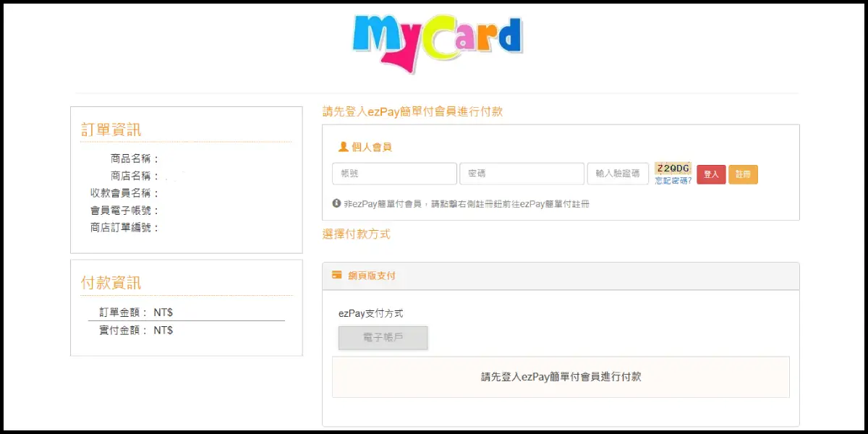The width and height of the screenshot is (868, 434).
Task: Click the info icon before 非ezPay簡單付會員 notice
Action: coord(336,204)
